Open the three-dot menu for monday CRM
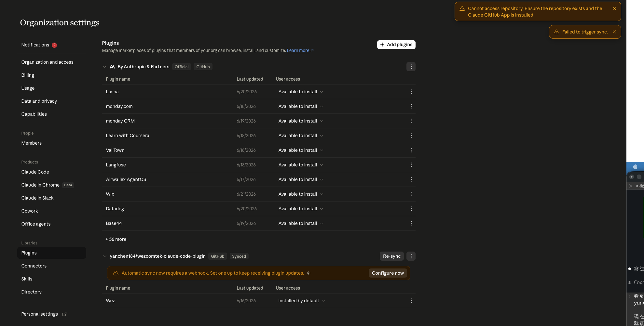 (411, 121)
